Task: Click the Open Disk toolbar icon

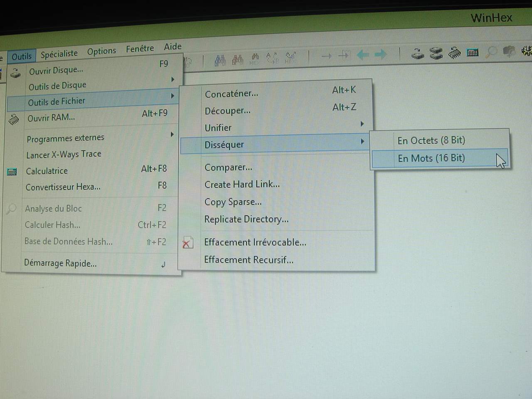Action: tap(418, 54)
